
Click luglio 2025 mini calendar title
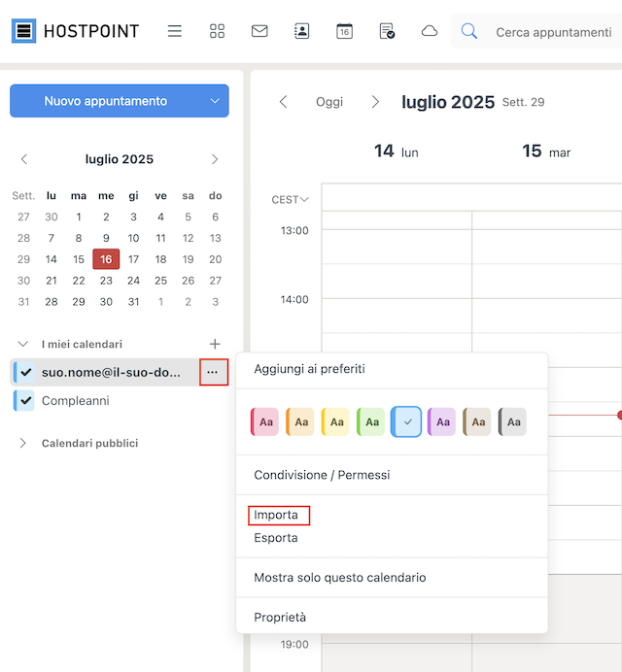(120, 159)
